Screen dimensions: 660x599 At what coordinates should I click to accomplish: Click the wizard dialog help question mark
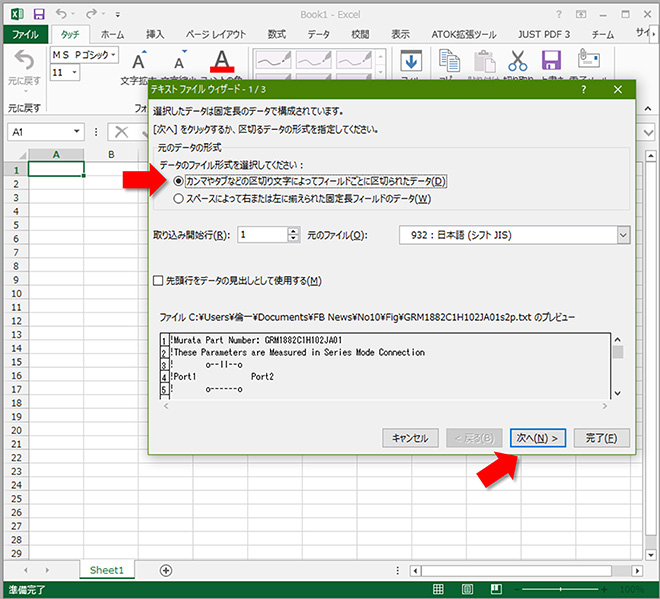pos(583,89)
